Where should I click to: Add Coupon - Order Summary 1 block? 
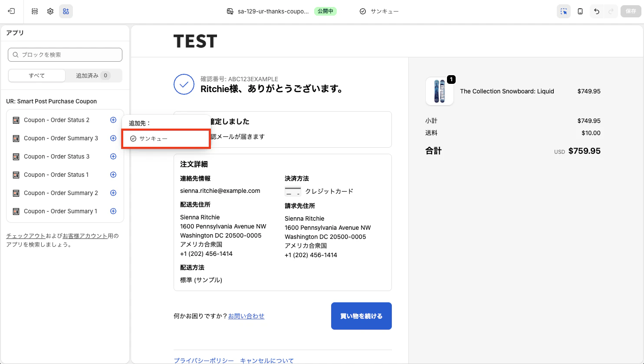coord(113,211)
